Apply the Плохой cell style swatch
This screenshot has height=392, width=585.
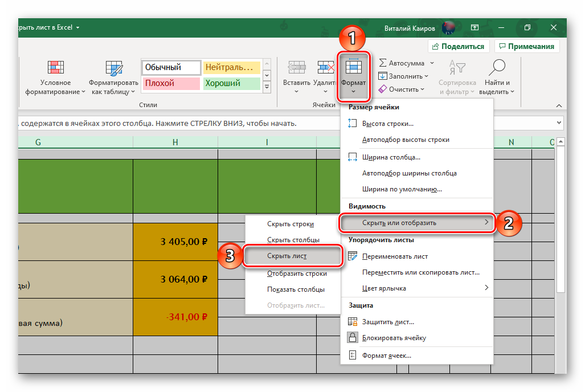point(171,84)
